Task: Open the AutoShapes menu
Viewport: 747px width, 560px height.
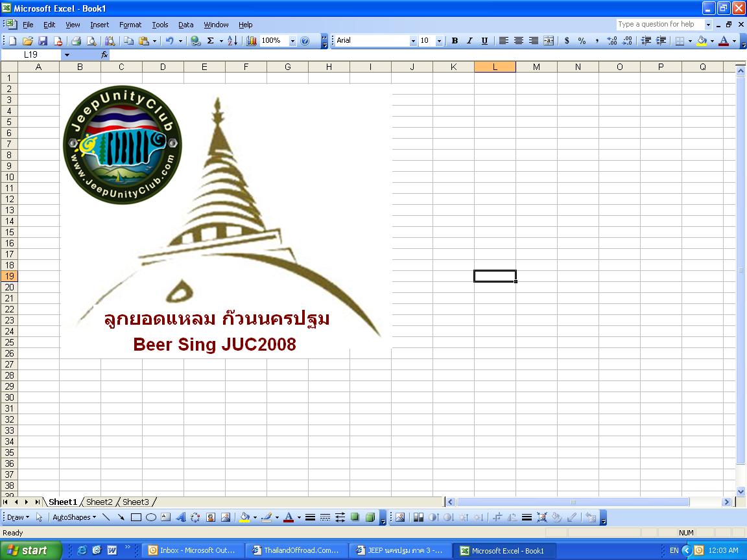Action: pos(73,517)
